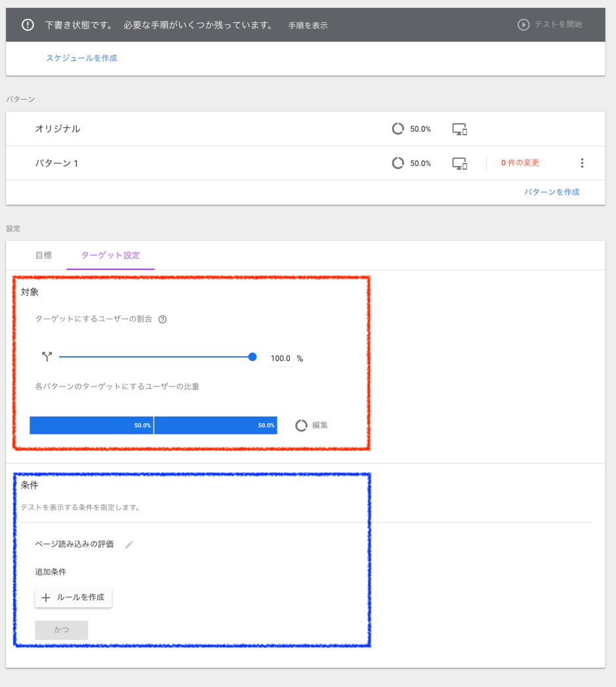This screenshot has height=687, width=616.
Task: Click the パターンを作成 link
Action: coord(552,192)
